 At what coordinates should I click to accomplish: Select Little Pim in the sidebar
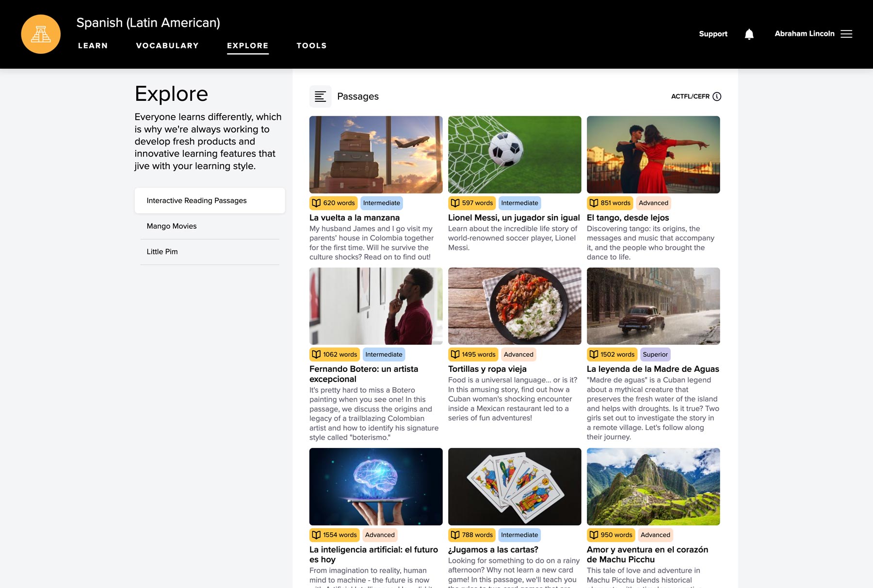click(x=162, y=252)
